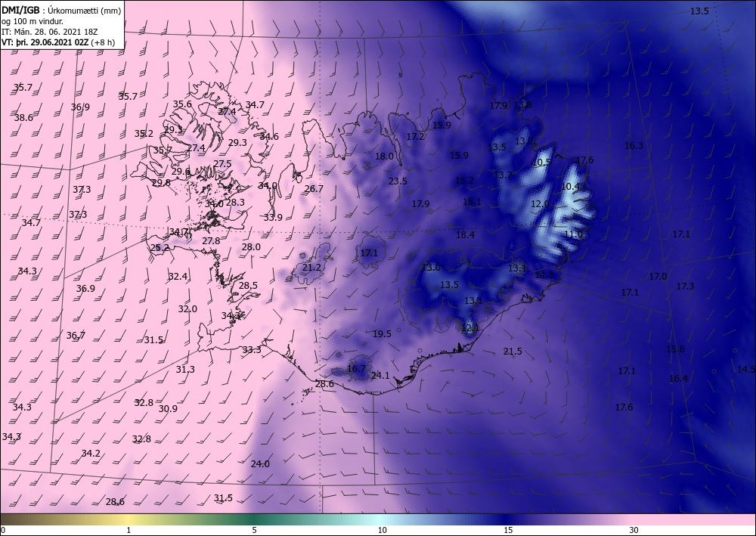Select the map value 18.0
The height and width of the screenshot is (536, 756).
pos(384,156)
